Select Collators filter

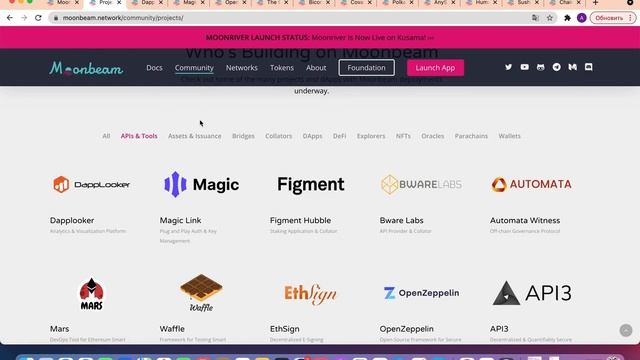click(278, 136)
